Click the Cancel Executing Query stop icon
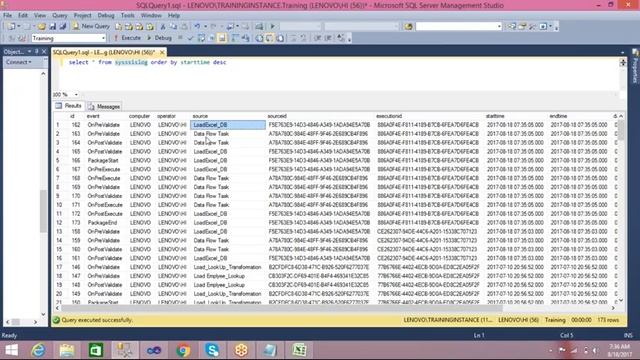640x360 pixels. tap(180, 38)
